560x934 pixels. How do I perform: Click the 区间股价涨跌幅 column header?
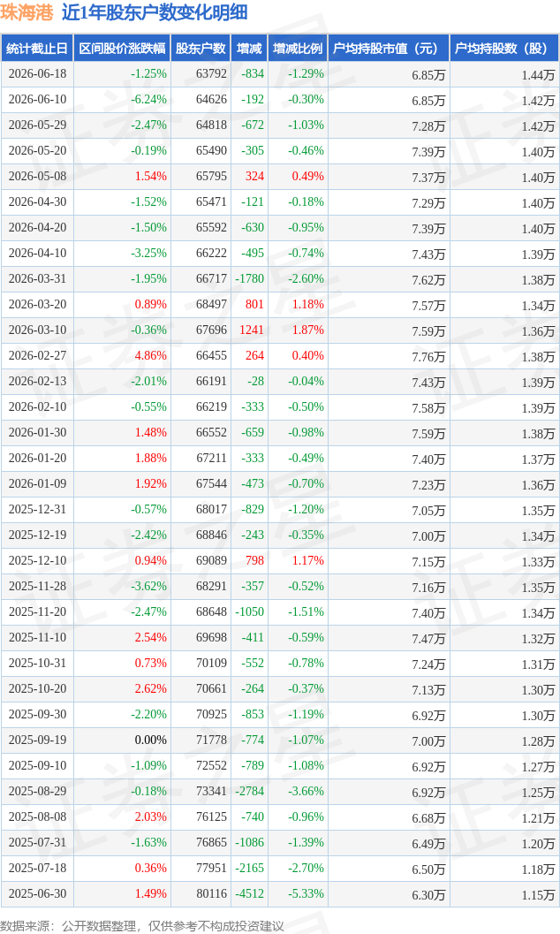(122, 49)
